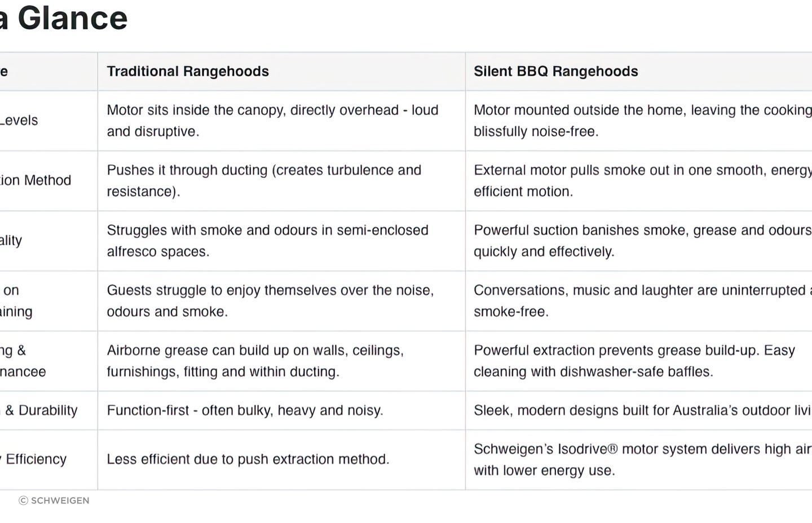Image resolution: width=812 pixels, height=523 pixels.
Task: Click the 'Guests struggle to enjoy themselves' cell
Action: (x=270, y=301)
